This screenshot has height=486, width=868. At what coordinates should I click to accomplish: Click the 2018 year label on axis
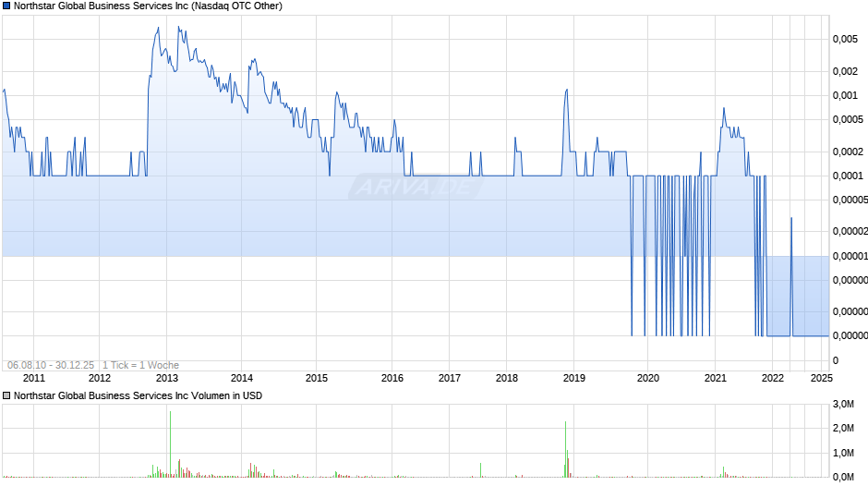[x=507, y=378]
